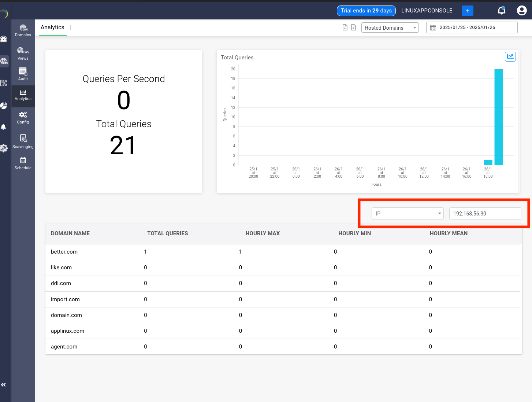
Task: Select the Analytics tab at top
Action: (52, 27)
